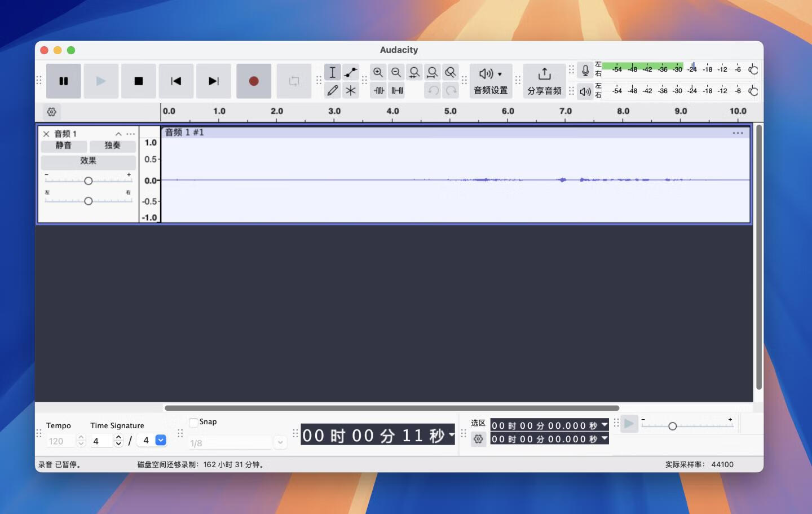Screen dimensions: 812x514
Task: Click the Tempo input field
Action: point(60,441)
